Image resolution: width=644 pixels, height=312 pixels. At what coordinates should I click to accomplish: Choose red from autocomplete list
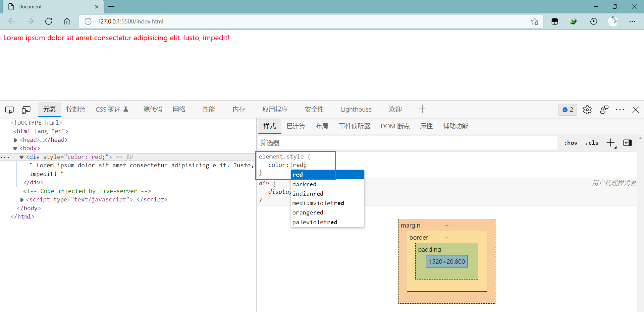pyautogui.click(x=328, y=175)
